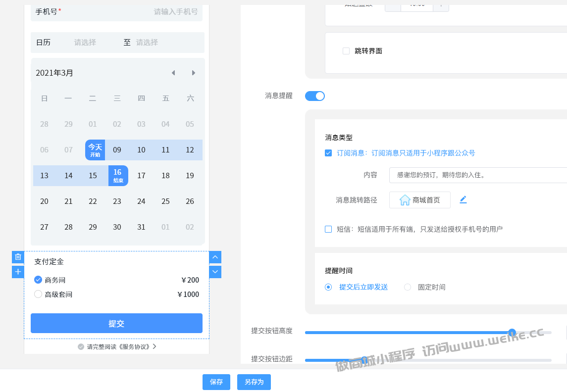Select the 高级套间 deposit option

(x=38, y=294)
